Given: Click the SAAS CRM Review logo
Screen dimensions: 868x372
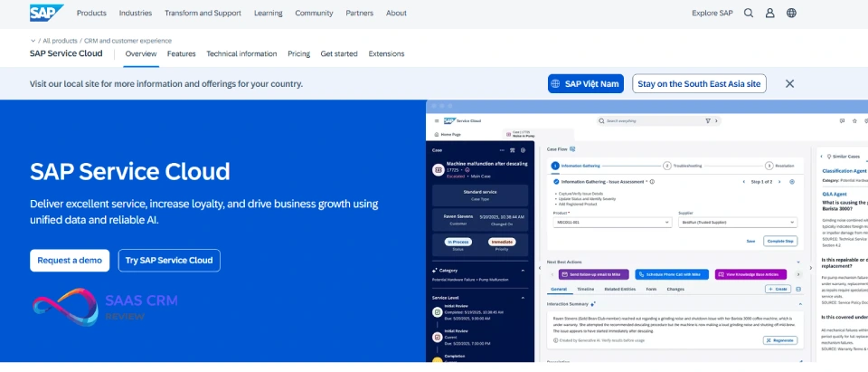Looking at the screenshot, I should pyautogui.click(x=105, y=307).
